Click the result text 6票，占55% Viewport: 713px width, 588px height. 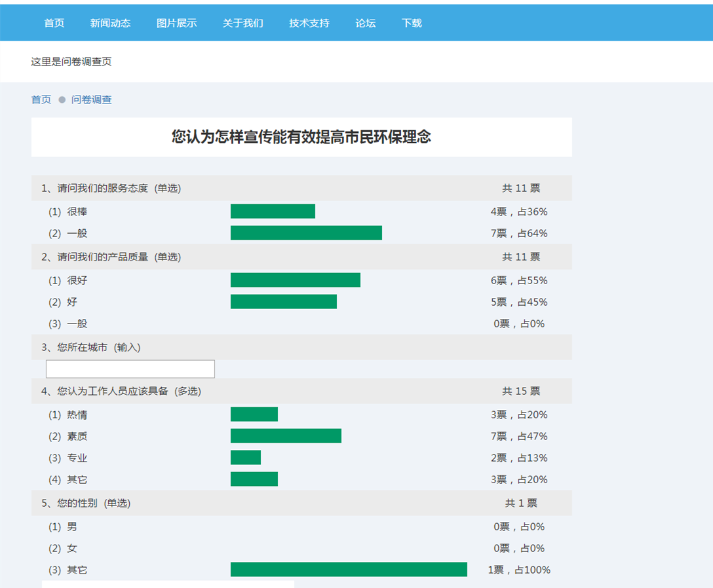point(519,280)
